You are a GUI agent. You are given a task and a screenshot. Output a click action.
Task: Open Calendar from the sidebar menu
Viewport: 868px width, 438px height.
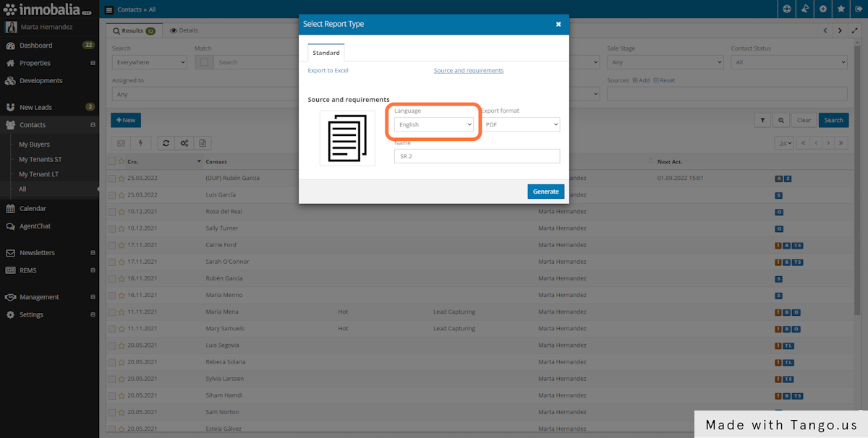[33, 208]
